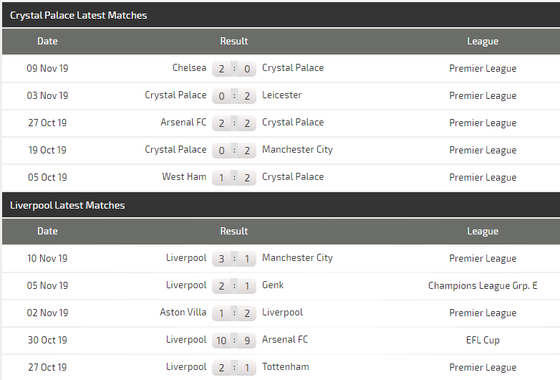Open the Tottenham team link
Viewport: 560px width, 380px height.
click(285, 367)
